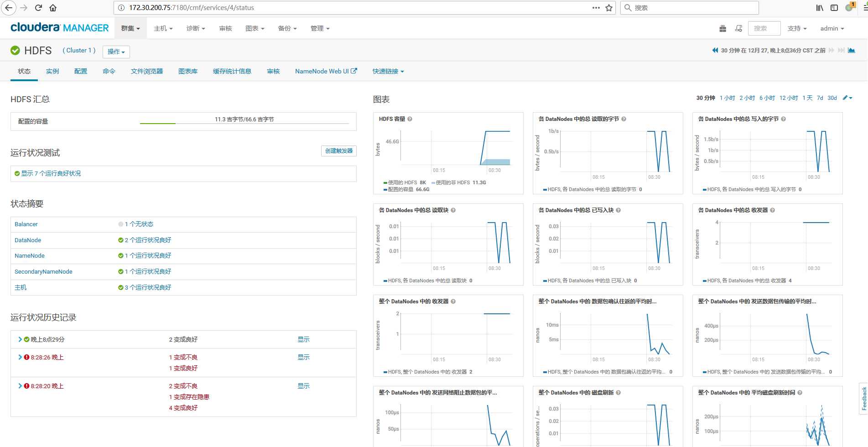Image resolution: width=868 pixels, height=447 pixels.
Task: Open the DataNode role link
Action: point(28,240)
